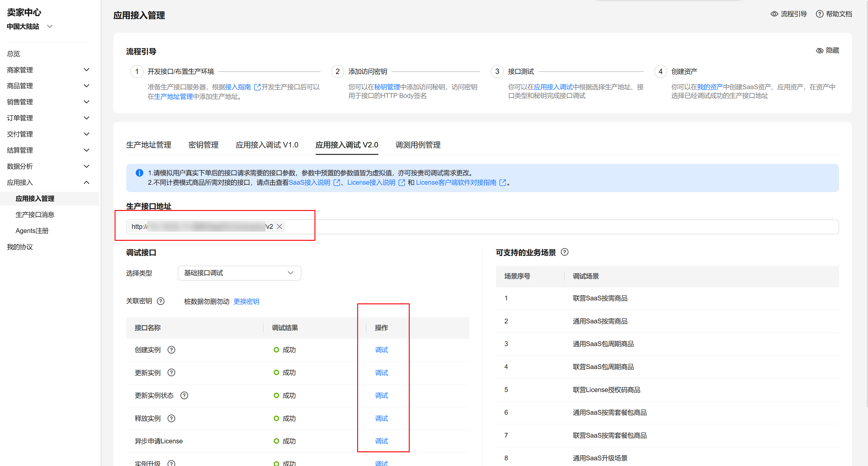Open the 中国大陆站 site selector
This screenshot has width=868, height=466.
tap(30, 26)
